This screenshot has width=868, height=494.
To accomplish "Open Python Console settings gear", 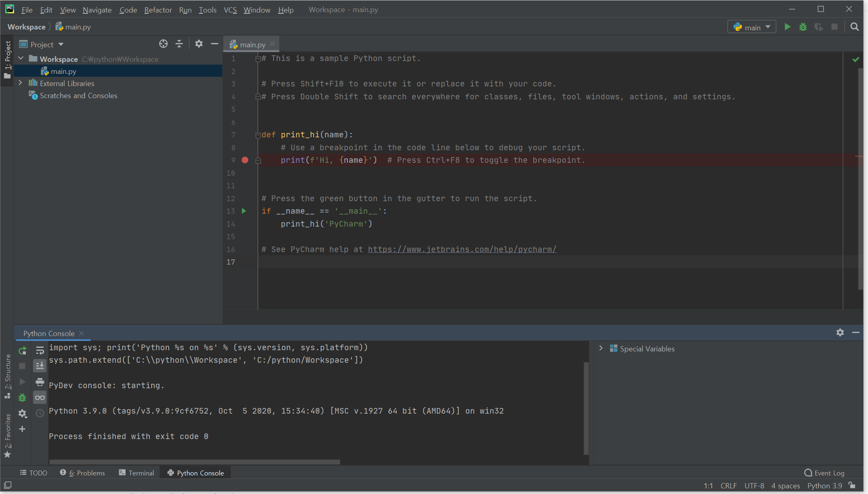I will (x=840, y=332).
